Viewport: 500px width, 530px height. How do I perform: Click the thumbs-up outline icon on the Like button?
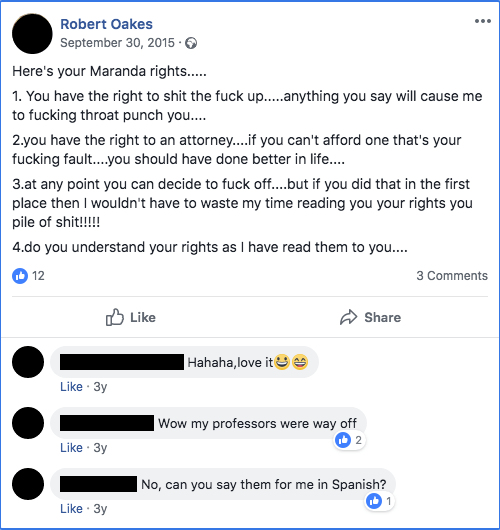tap(115, 317)
